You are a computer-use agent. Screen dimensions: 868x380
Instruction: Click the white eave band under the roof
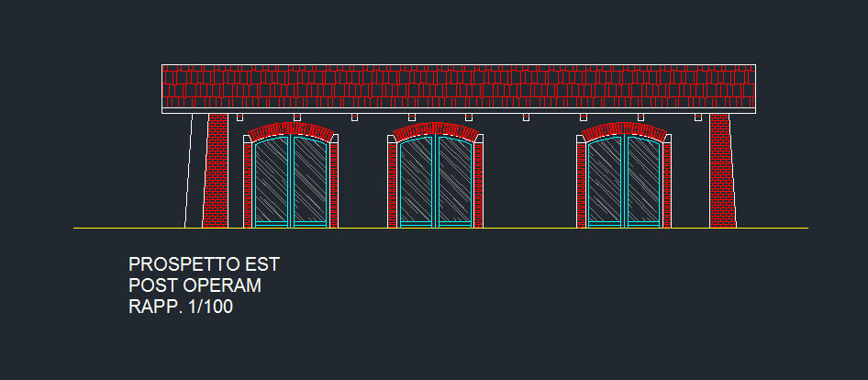coord(459,111)
